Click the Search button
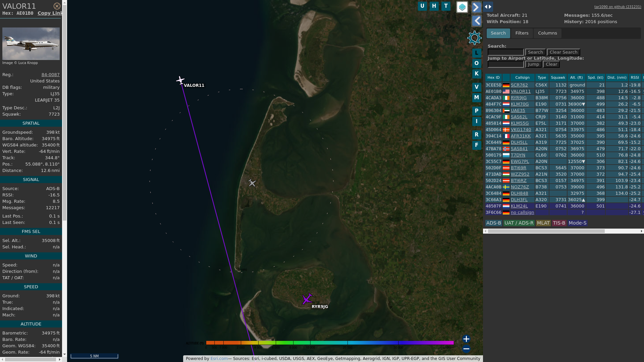Screen dimensions: 644x362 tap(535, 52)
